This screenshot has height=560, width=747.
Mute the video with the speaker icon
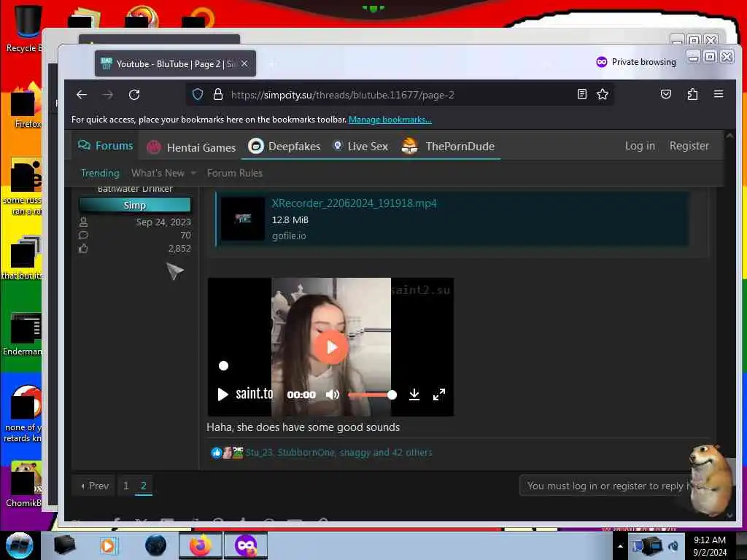(333, 394)
